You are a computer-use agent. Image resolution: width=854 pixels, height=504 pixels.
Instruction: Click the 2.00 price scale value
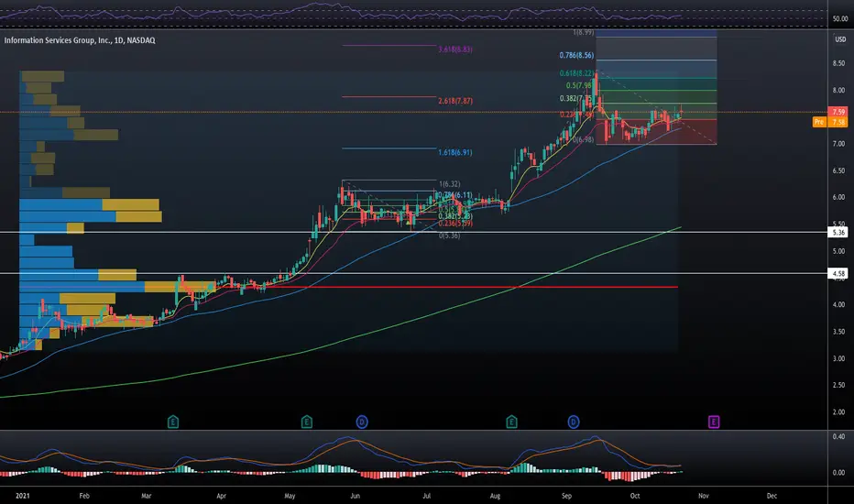coord(838,412)
